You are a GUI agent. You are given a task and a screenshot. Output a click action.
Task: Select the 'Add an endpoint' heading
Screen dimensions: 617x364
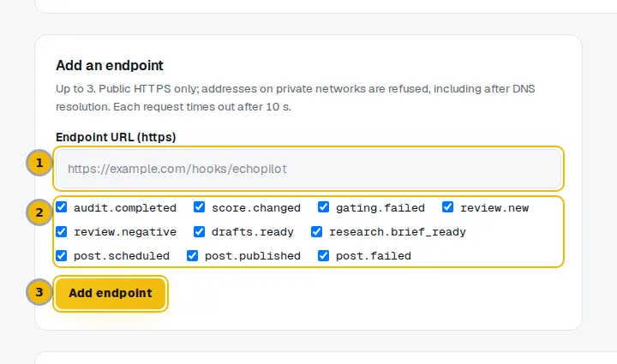[x=110, y=65]
